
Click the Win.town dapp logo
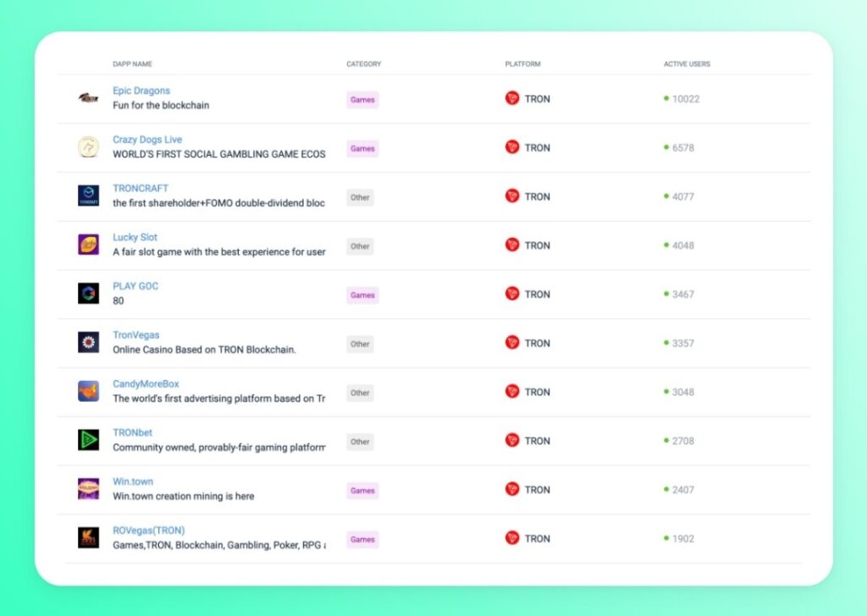coord(88,489)
